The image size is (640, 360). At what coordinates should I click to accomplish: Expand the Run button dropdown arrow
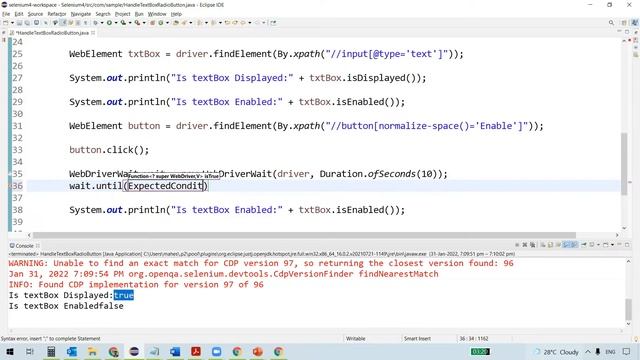pyautogui.click(x=117, y=23)
